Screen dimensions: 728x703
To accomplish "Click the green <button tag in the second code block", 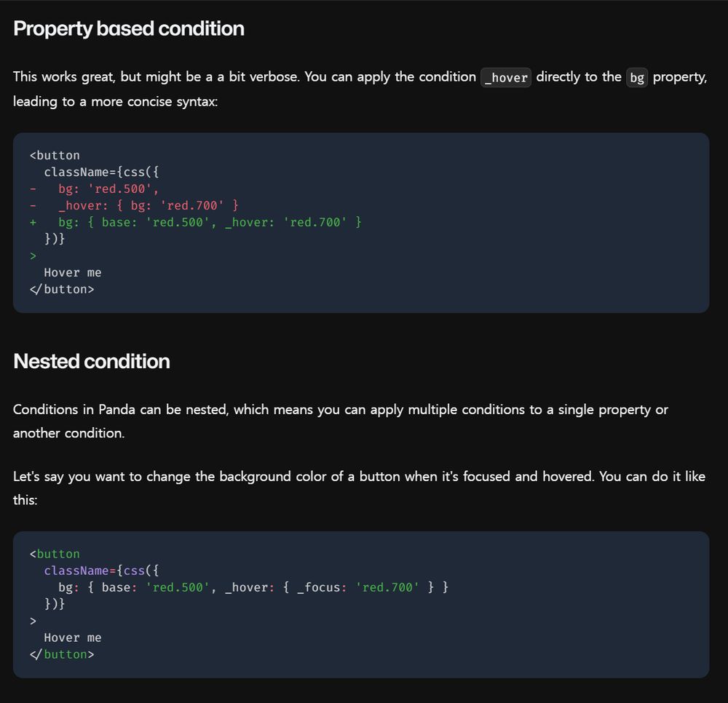I will click(x=55, y=554).
